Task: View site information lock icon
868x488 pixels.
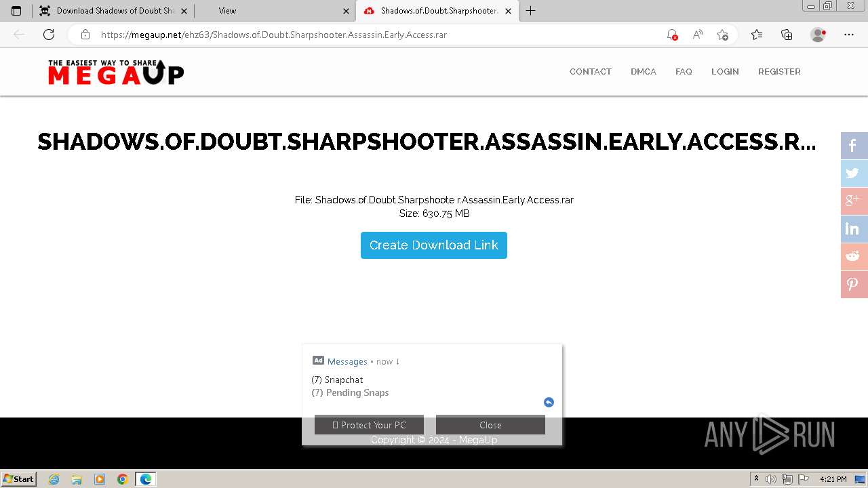Action: 85,35
